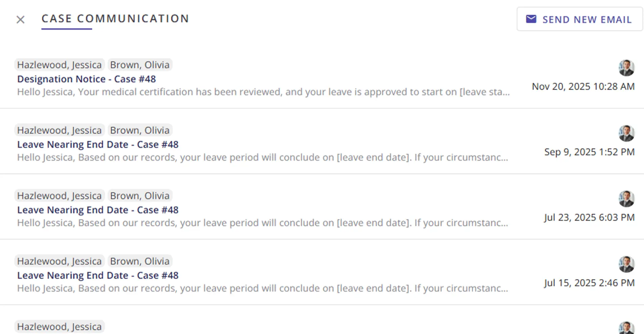Open sender avatar for the Jul 15, 2025 email
Screen dimensions: 644x334
626,264
